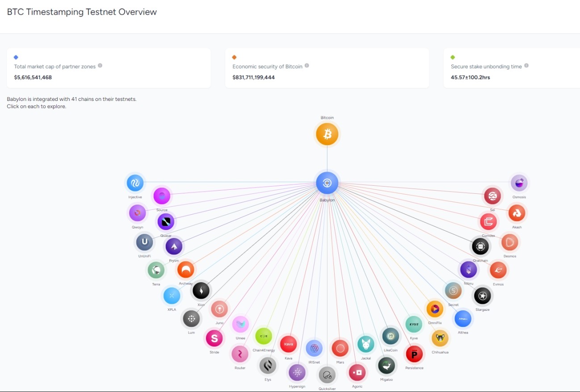
Task: Open the Stargaze chain node
Action: pyautogui.click(x=483, y=296)
